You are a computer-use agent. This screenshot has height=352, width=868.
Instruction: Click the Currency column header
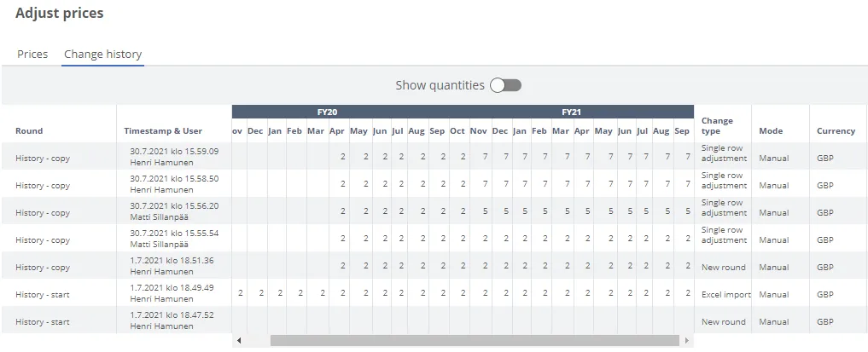pos(836,131)
